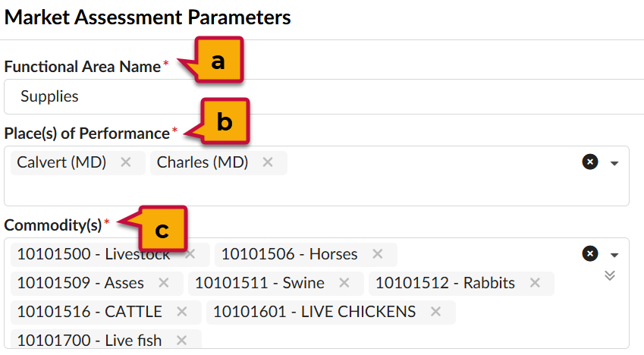Viewport: 644px width, 355px height.
Task: Remove the 10101511 - Swine tag
Action: (x=344, y=283)
